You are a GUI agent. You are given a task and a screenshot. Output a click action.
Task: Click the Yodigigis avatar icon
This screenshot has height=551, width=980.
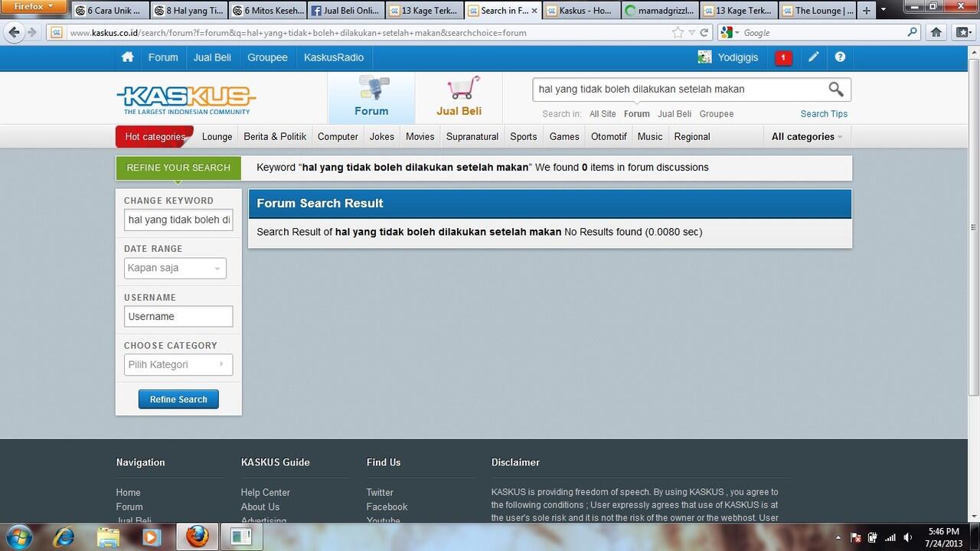point(704,57)
